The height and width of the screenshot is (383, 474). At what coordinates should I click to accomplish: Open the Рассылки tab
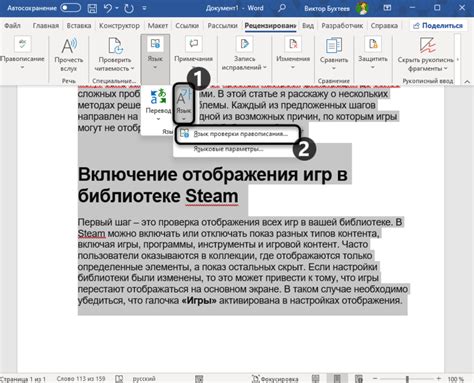coord(222,26)
